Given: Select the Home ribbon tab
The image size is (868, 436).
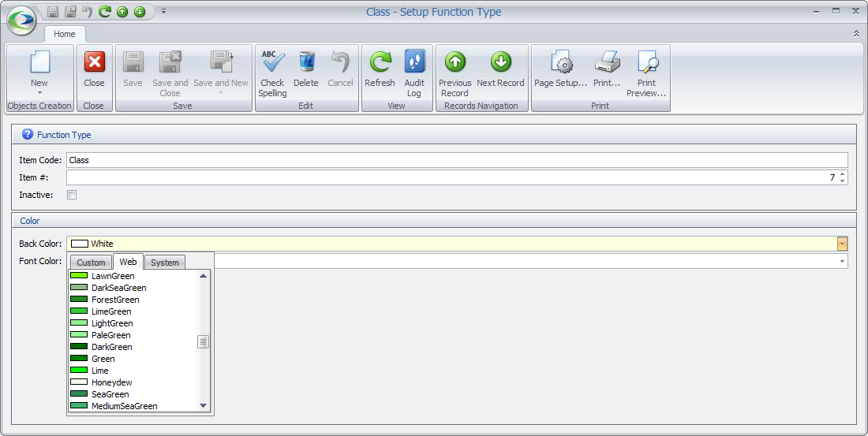Looking at the screenshot, I should click(x=64, y=34).
